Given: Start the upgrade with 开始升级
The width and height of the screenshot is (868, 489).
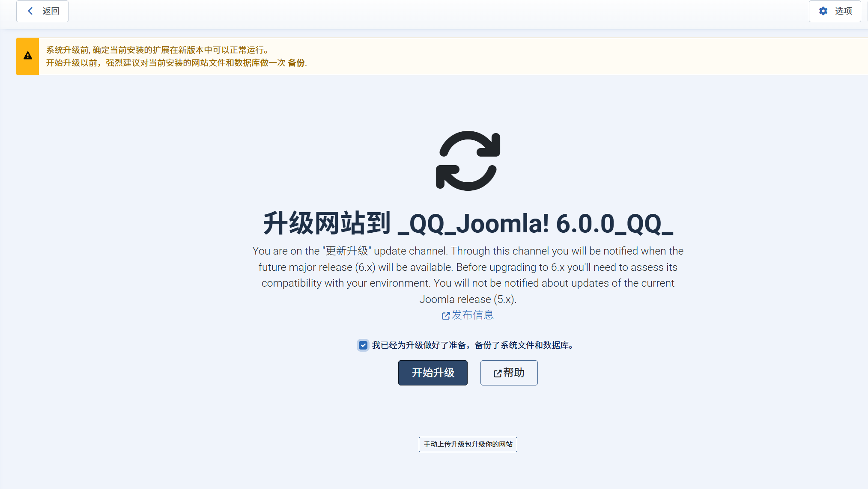Looking at the screenshot, I should pos(433,373).
